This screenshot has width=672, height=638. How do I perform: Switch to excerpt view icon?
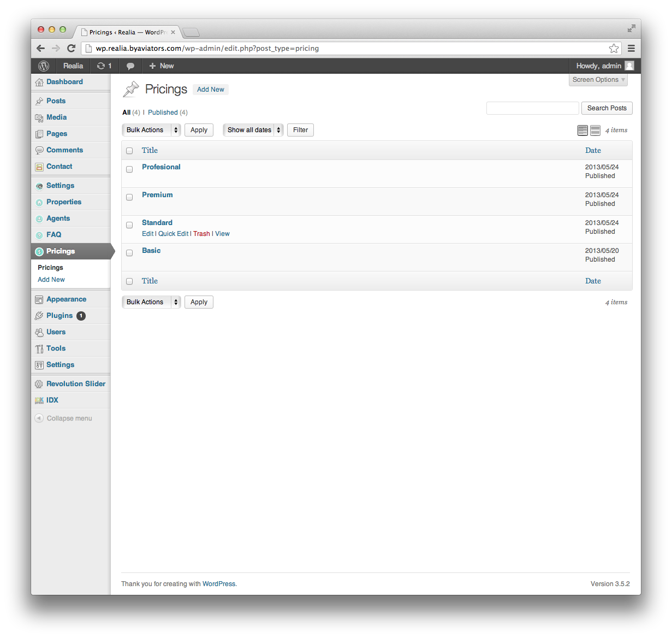coord(596,130)
